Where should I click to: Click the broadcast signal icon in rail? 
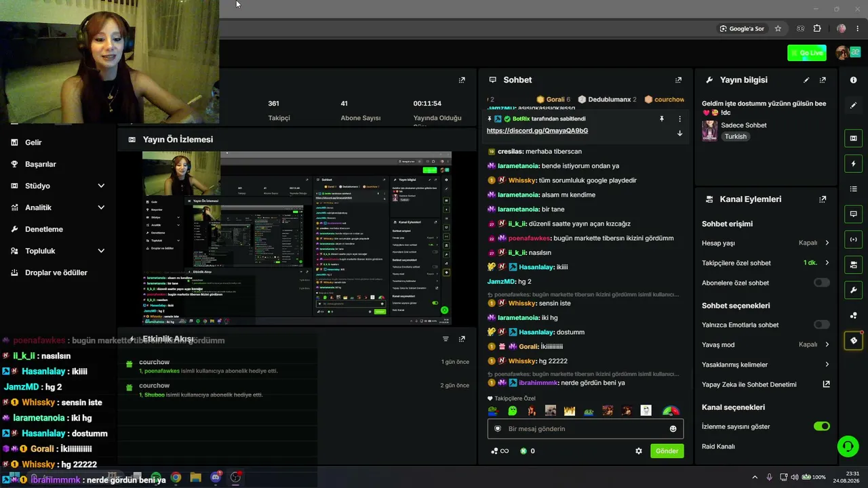[x=853, y=239]
